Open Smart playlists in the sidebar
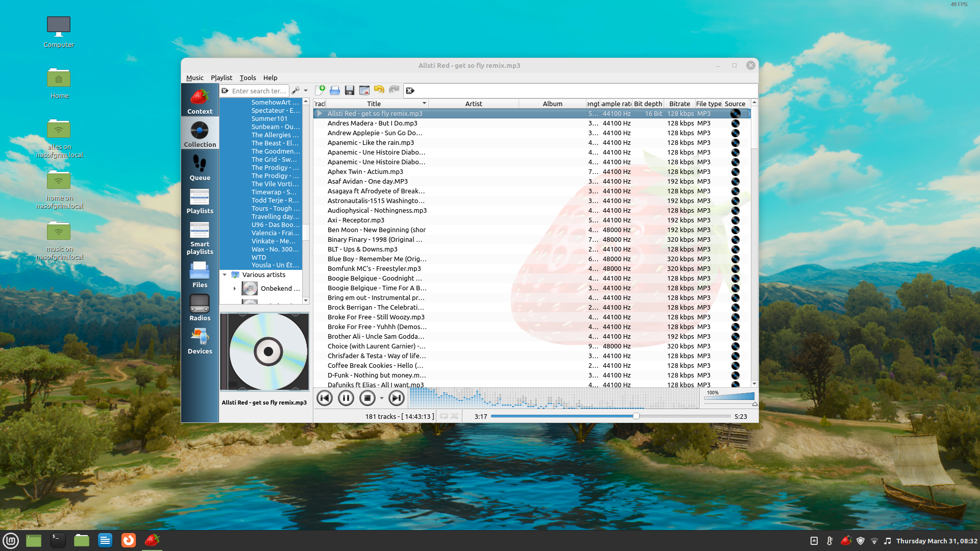The height and width of the screenshot is (551, 980). 200,237
